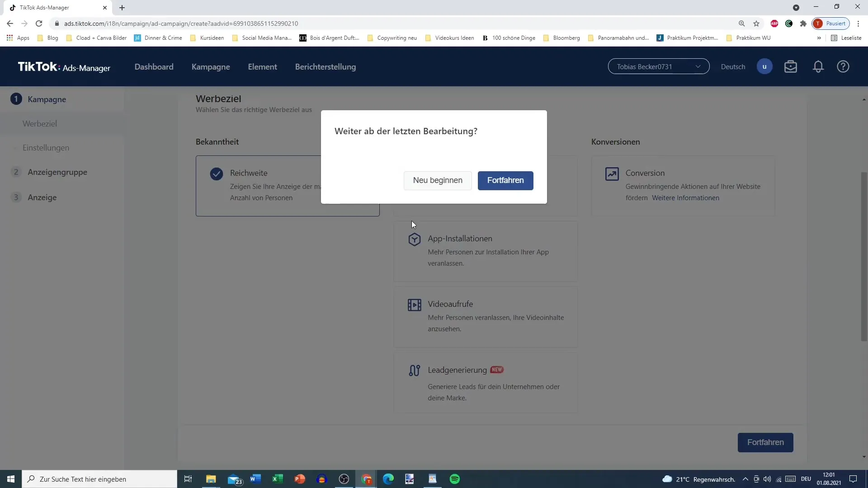The image size is (868, 488).
Task: Open the AdBlock Plus extension icon
Action: (x=774, y=23)
